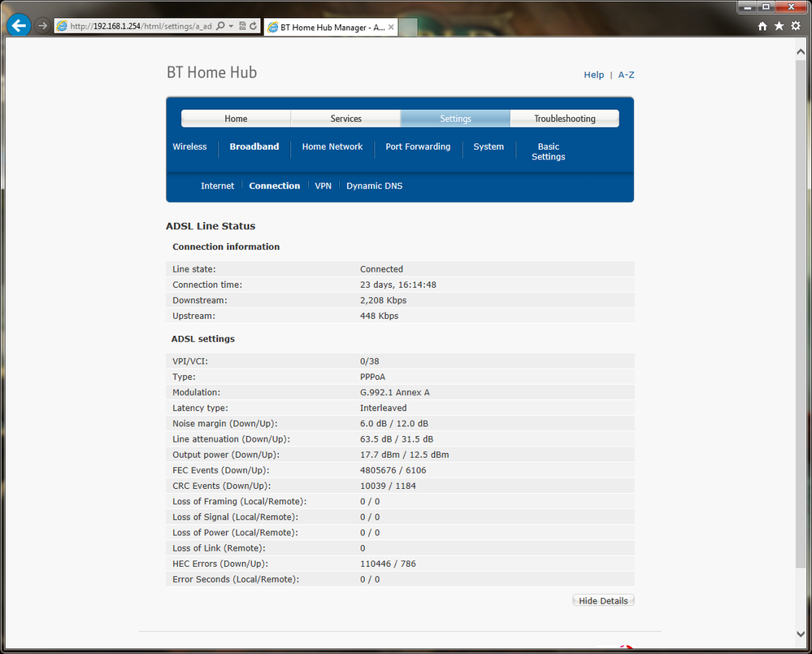Minimize the browser window

point(747,7)
